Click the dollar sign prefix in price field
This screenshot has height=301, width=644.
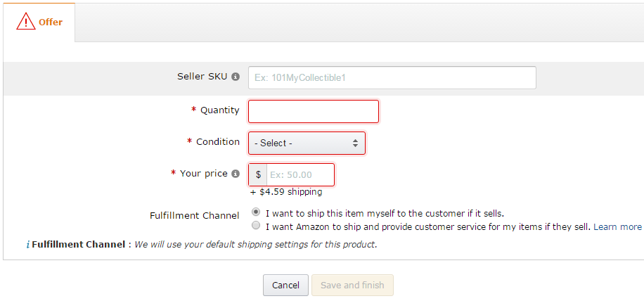258,174
